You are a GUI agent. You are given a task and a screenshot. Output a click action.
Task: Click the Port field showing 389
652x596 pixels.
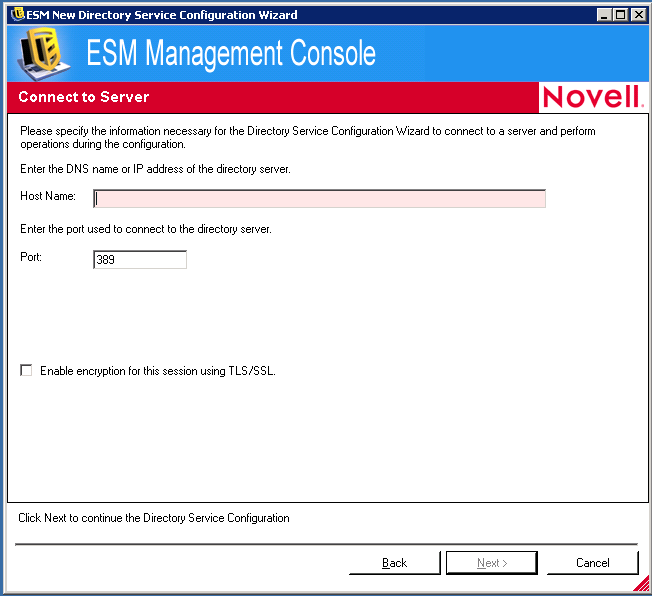click(140, 260)
